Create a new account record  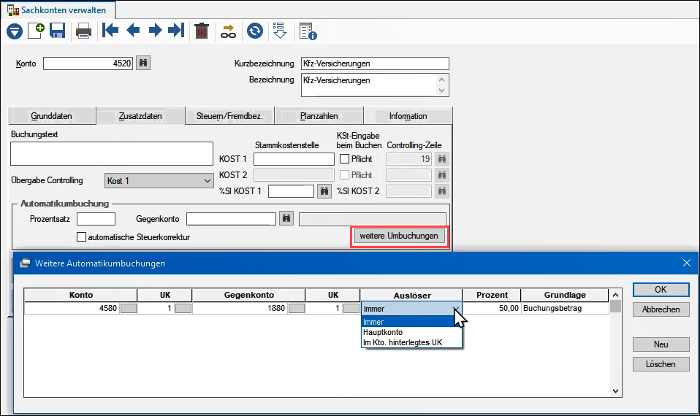36,31
